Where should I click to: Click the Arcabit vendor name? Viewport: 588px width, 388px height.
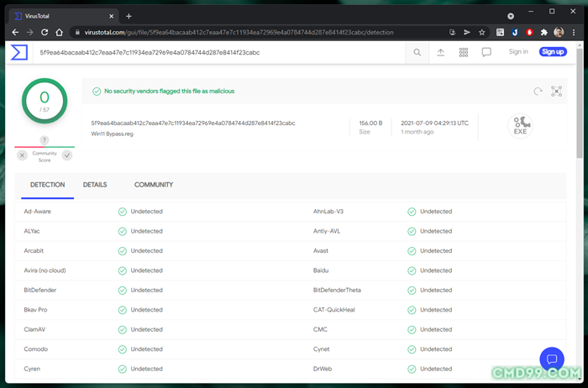click(34, 251)
